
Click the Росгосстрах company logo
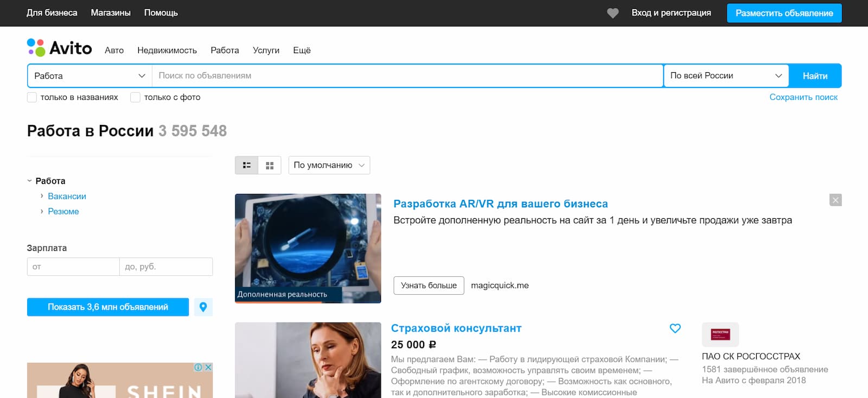[x=720, y=334]
